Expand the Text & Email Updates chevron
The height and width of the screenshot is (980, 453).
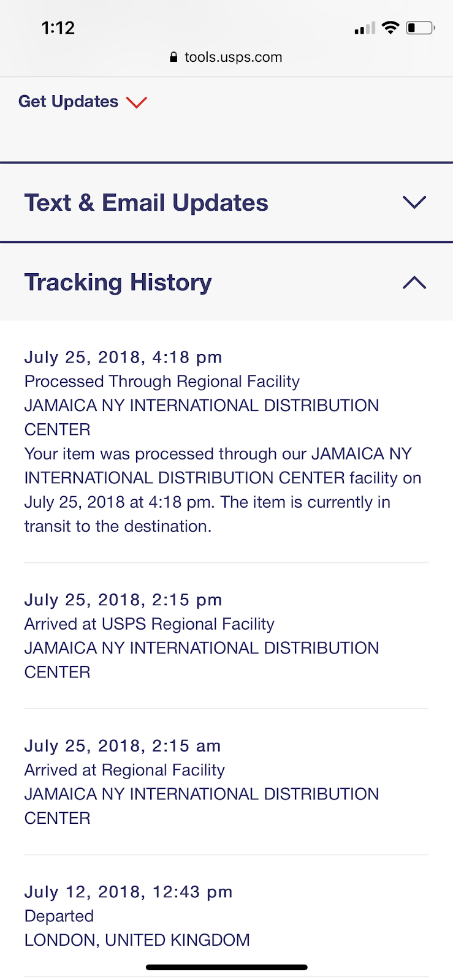coord(414,203)
